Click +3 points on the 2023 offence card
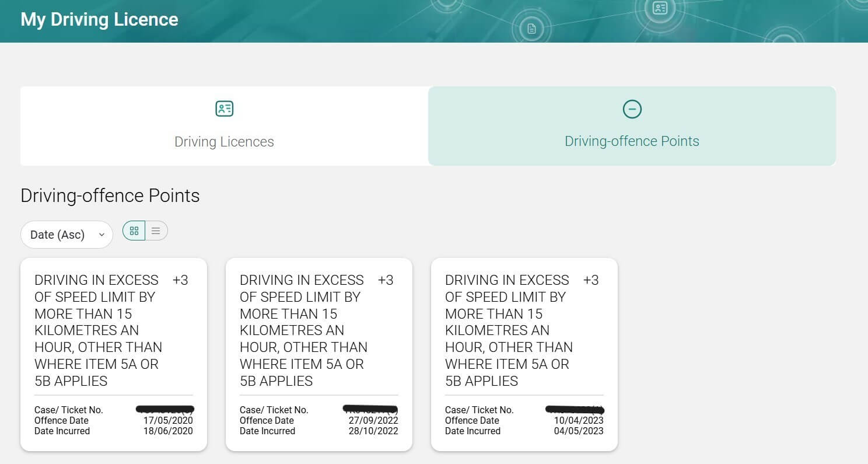Image resolution: width=868 pixels, height=464 pixels. coord(591,280)
